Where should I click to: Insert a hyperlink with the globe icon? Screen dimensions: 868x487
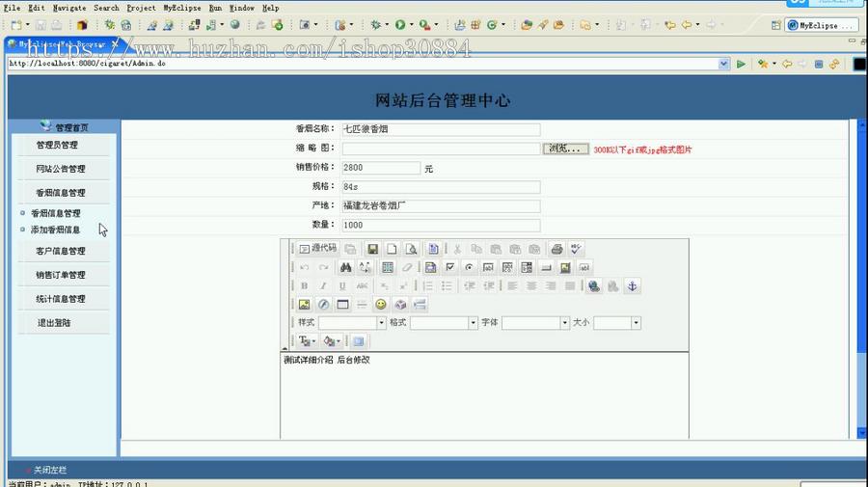[594, 286]
